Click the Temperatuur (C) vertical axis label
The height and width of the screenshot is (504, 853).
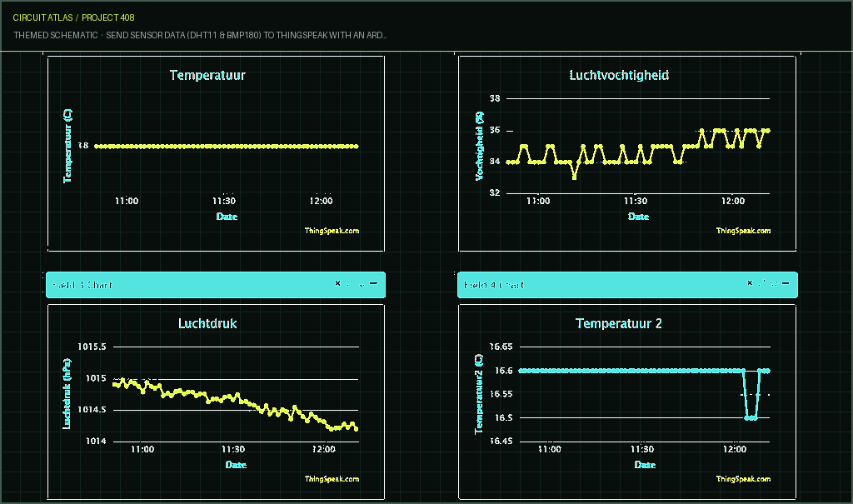[x=67, y=146]
